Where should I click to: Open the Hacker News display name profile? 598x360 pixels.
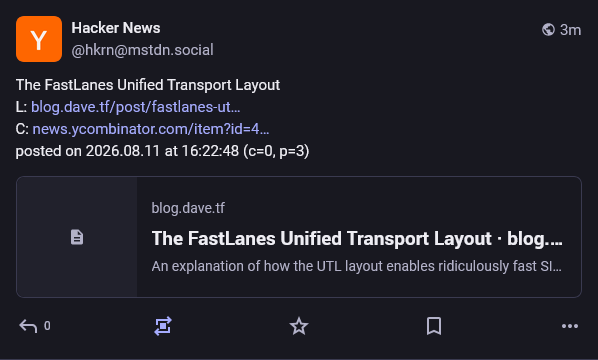[x=116, y=28]
